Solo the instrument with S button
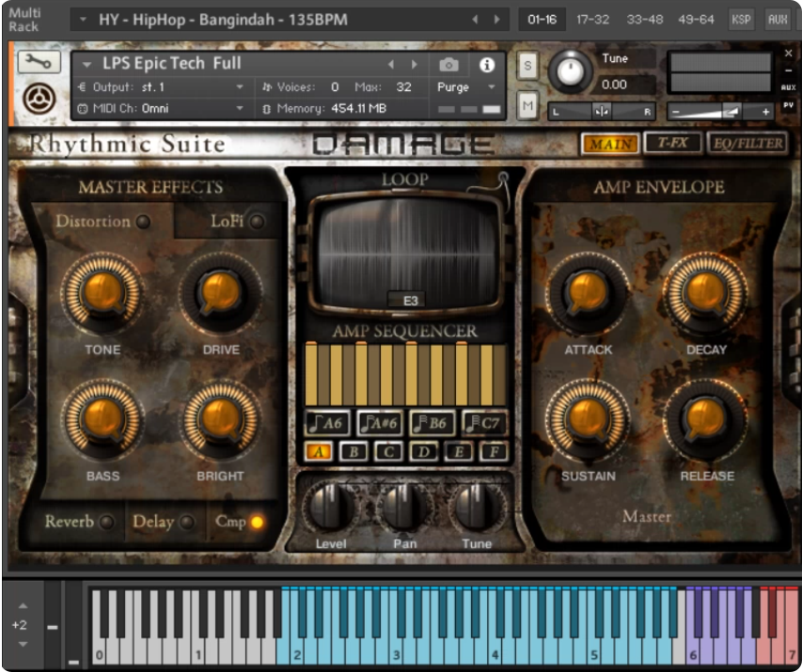The height and width of the screenshot is (672, 802). (x=527, y=66)
